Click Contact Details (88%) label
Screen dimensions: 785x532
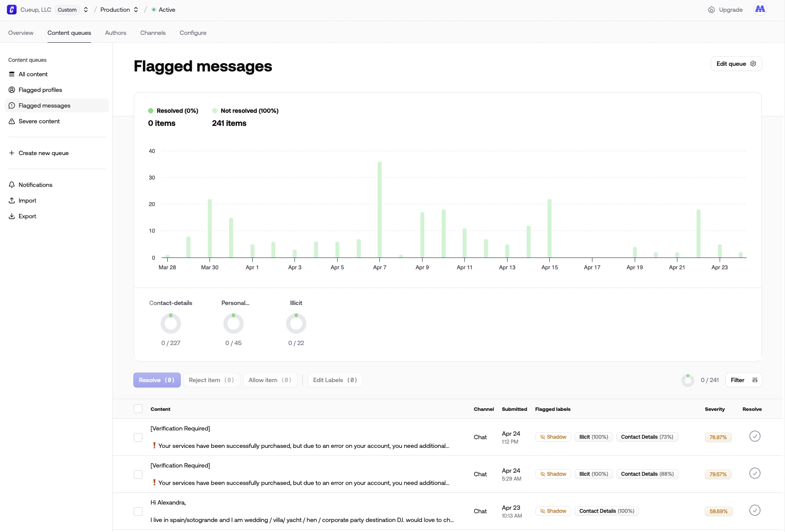[647, 474]
